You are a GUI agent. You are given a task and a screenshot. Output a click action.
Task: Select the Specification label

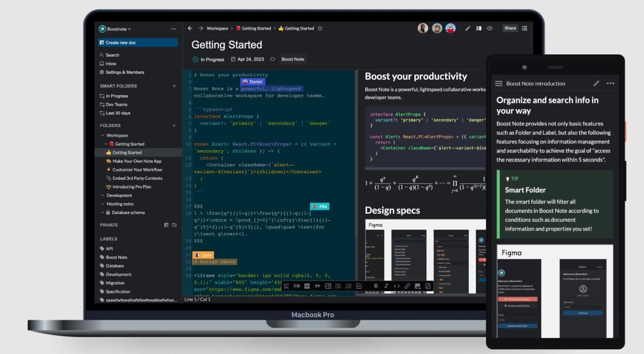click(x=115, y=292)
